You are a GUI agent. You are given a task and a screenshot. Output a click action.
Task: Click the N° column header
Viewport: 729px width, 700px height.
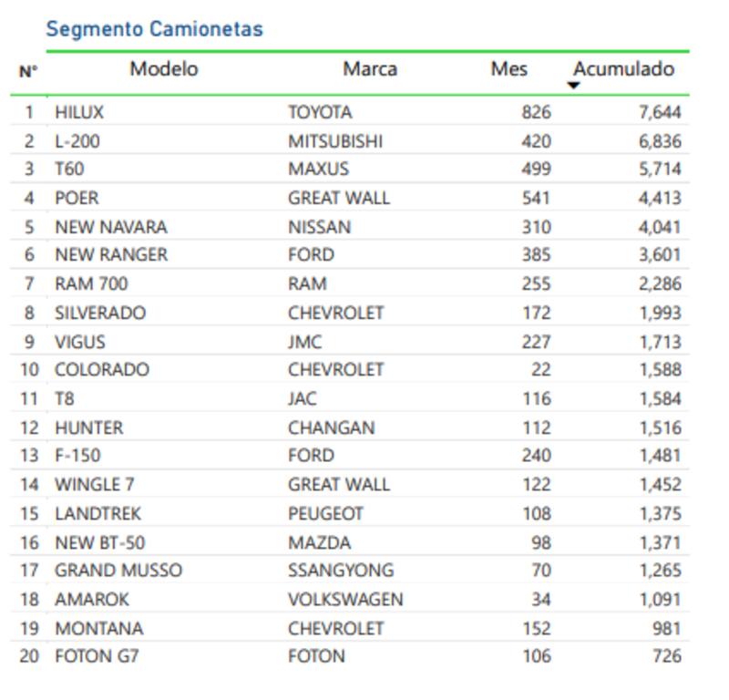pos(28,70)
